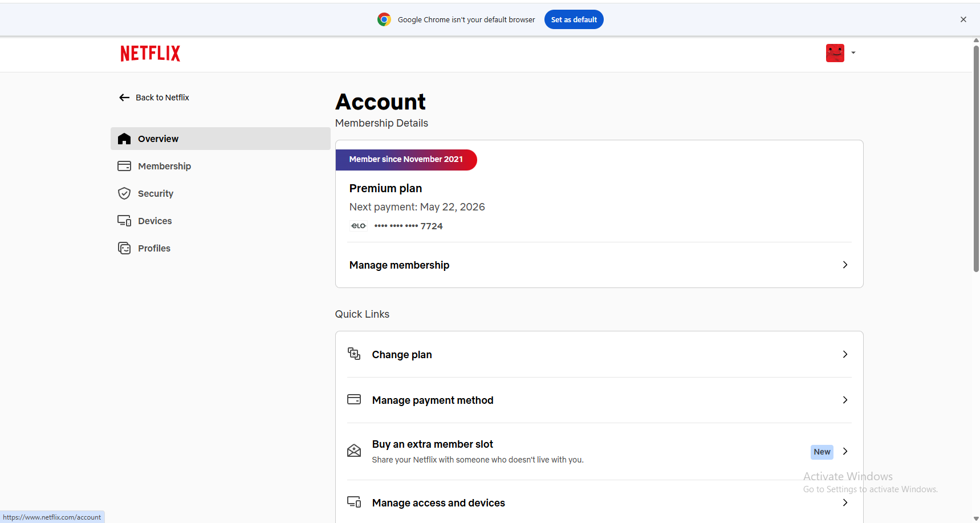The width and height of the screenshot is (980, 523).
Task: Click the payment method card icon
Action: 354,399
